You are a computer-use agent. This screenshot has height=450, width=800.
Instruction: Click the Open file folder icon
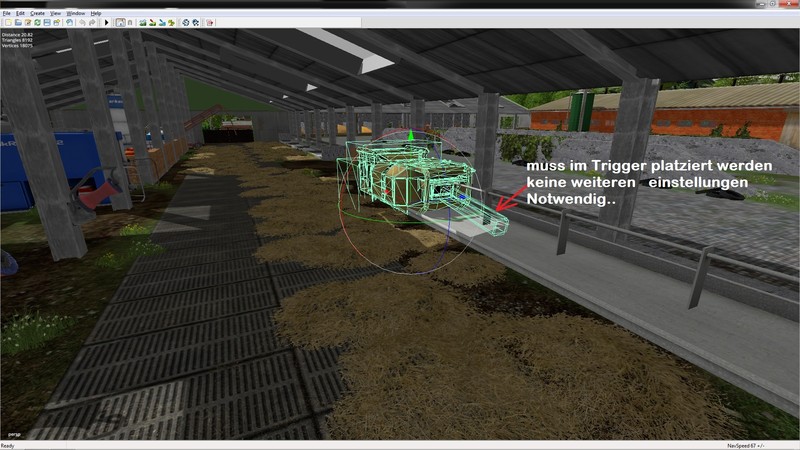click(17, 21)
